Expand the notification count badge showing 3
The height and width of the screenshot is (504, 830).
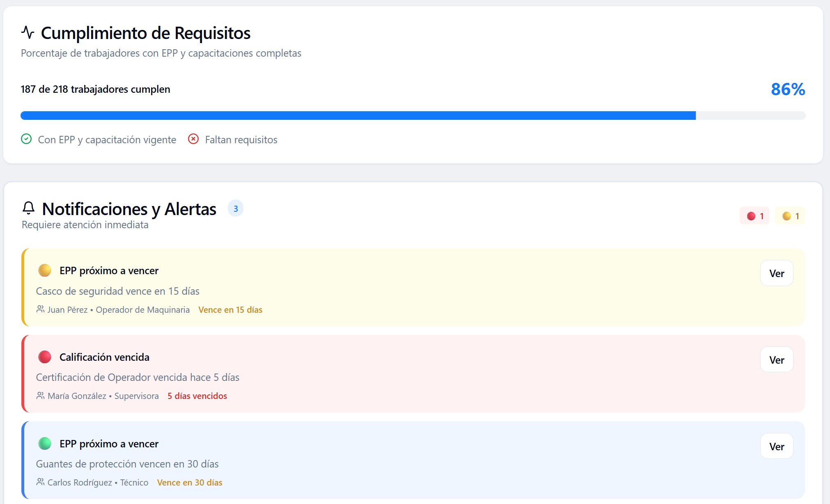(236, 208)
